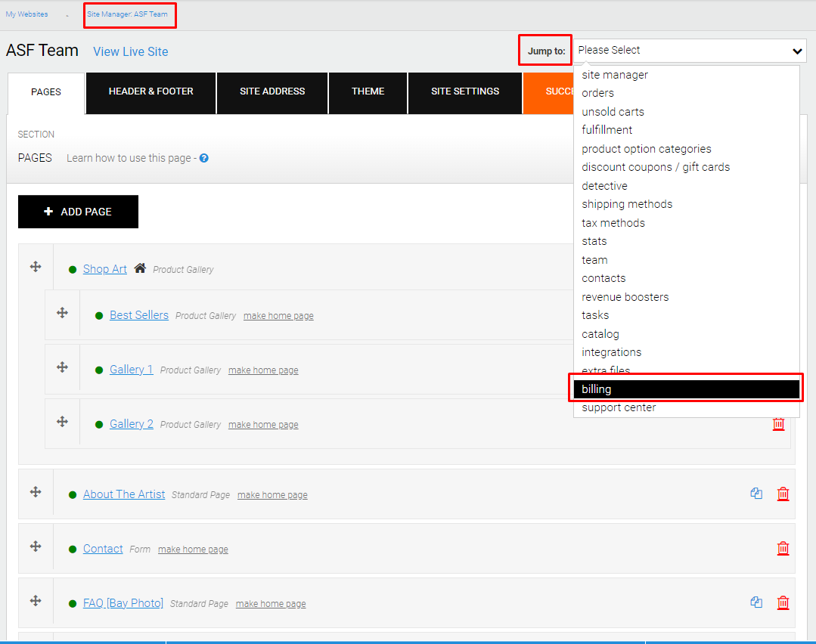Click the move handle for Shop Art page
The image size is (816, 644).
pyautogui.click(x=36, y=267)
